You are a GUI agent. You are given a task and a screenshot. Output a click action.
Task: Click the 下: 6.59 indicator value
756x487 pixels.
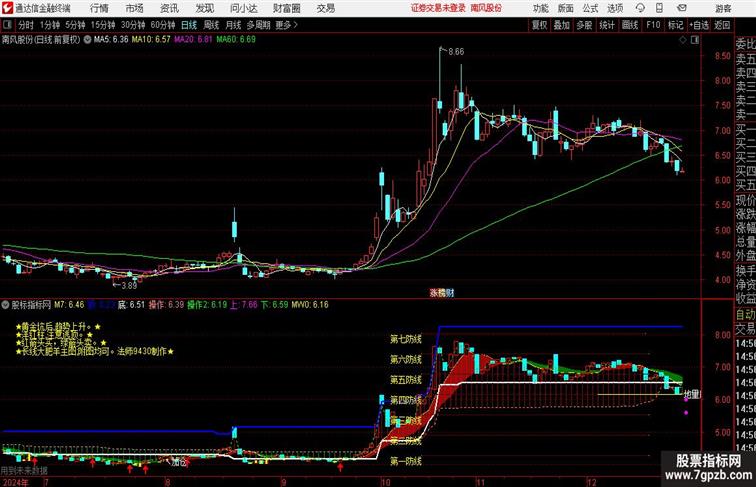[x=274, y=305]
